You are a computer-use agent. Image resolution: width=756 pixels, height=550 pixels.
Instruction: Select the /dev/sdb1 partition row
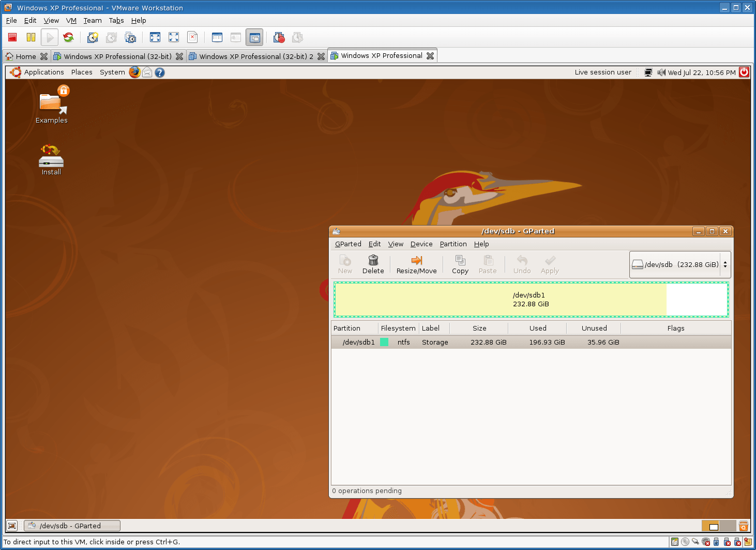tap(531, 342)
